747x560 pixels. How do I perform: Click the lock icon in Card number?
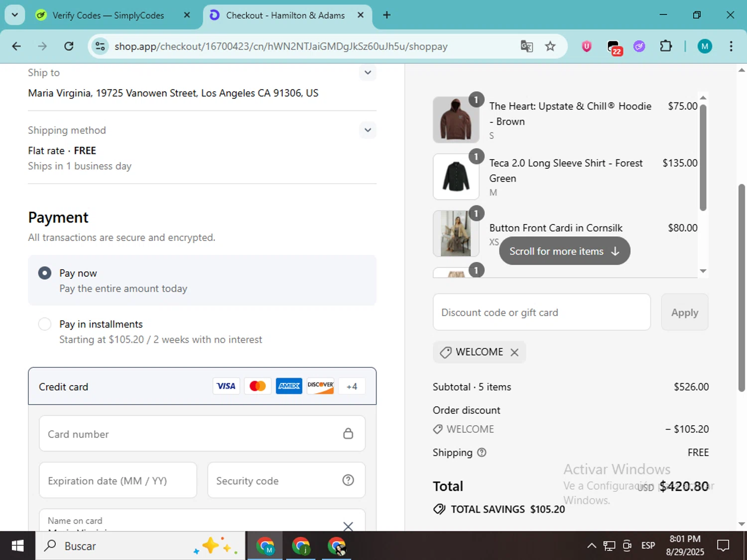pyautogui.click(x=348, y=434)
